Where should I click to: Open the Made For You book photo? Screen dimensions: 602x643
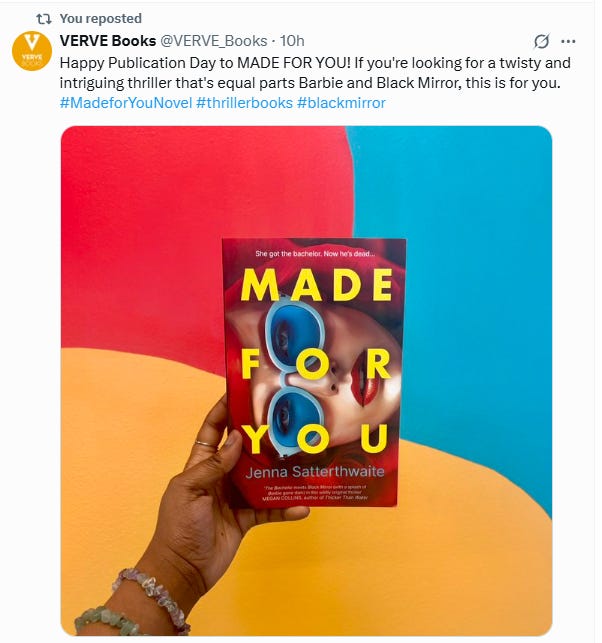[306, 381]
